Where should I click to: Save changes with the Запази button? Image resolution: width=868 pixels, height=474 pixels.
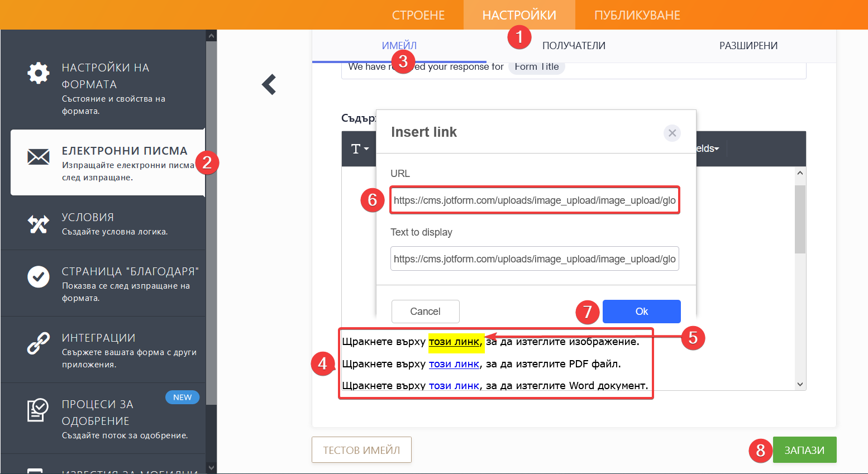click(804, 450)
